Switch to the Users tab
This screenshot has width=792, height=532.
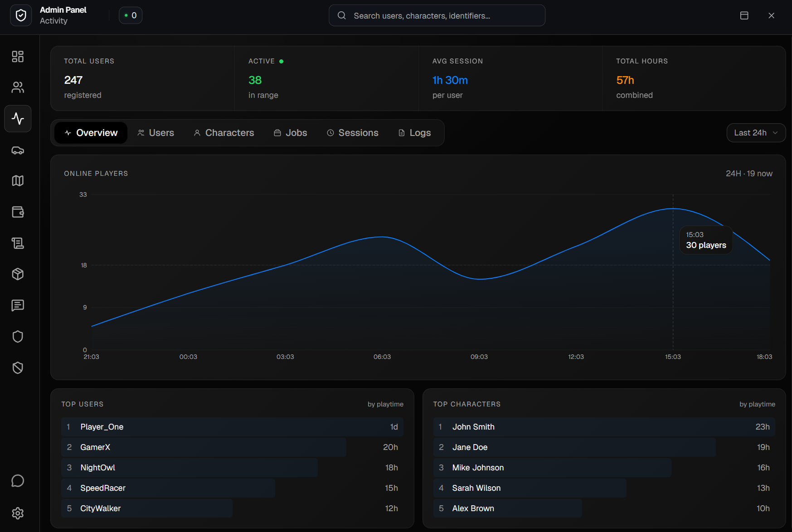point(155,133)
